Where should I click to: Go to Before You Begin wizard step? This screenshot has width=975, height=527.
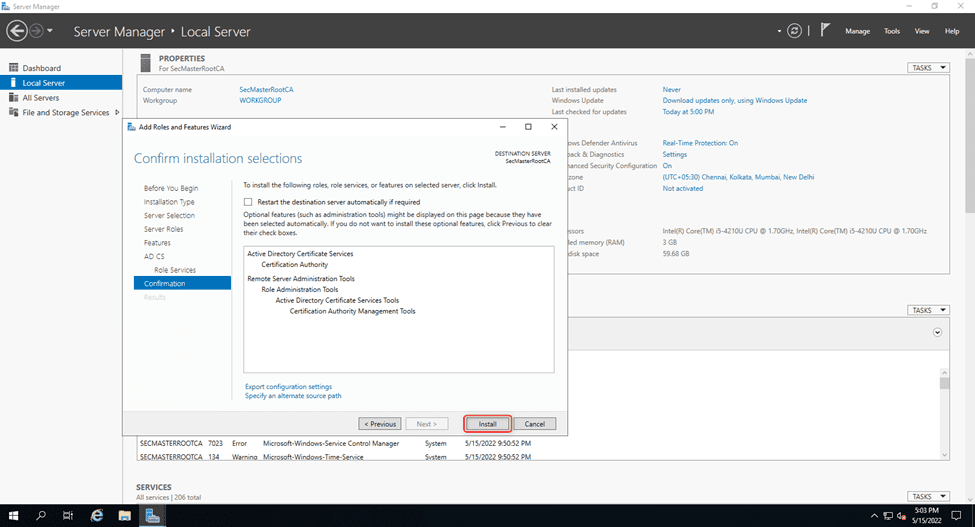(171, 188)
